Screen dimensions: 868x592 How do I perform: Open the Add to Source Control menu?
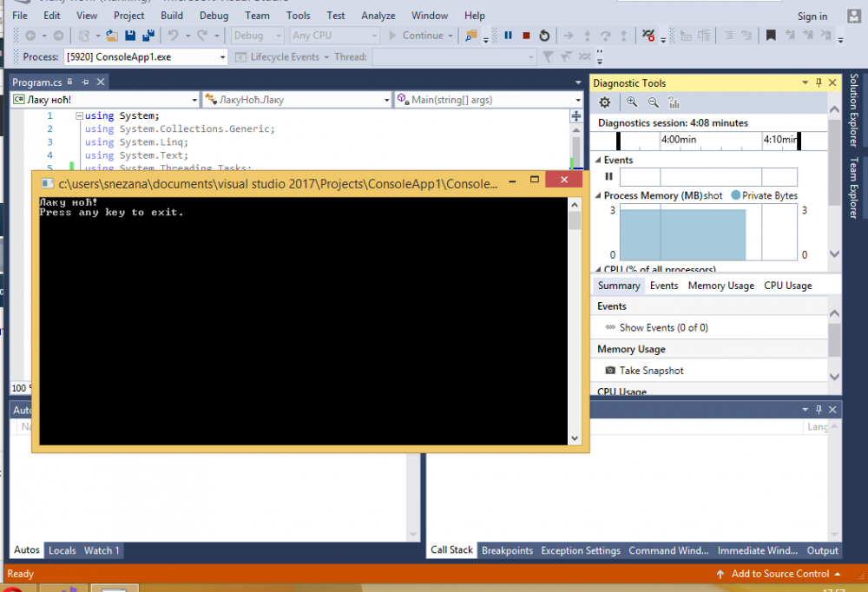pos(780,574)
